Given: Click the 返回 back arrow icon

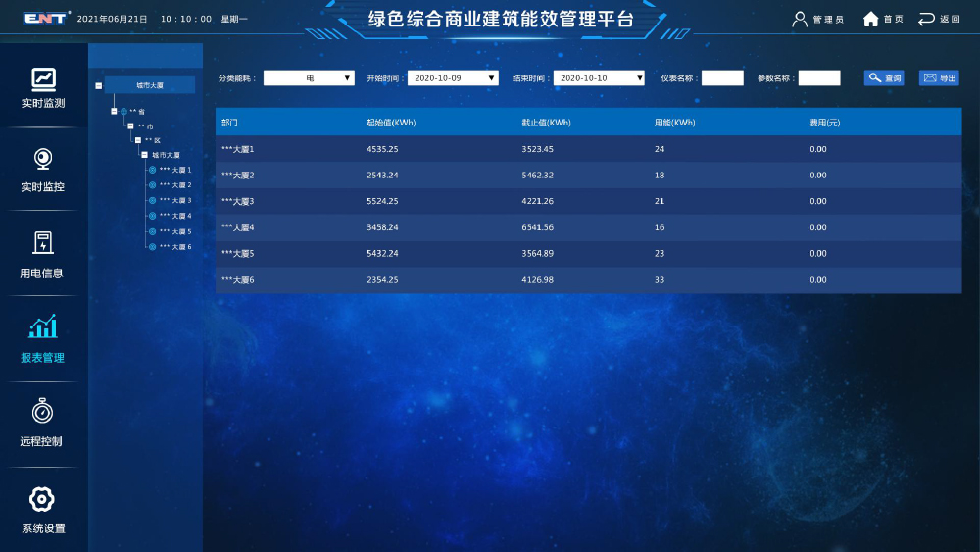Looking at the screenshot, I should coord(926,19).
